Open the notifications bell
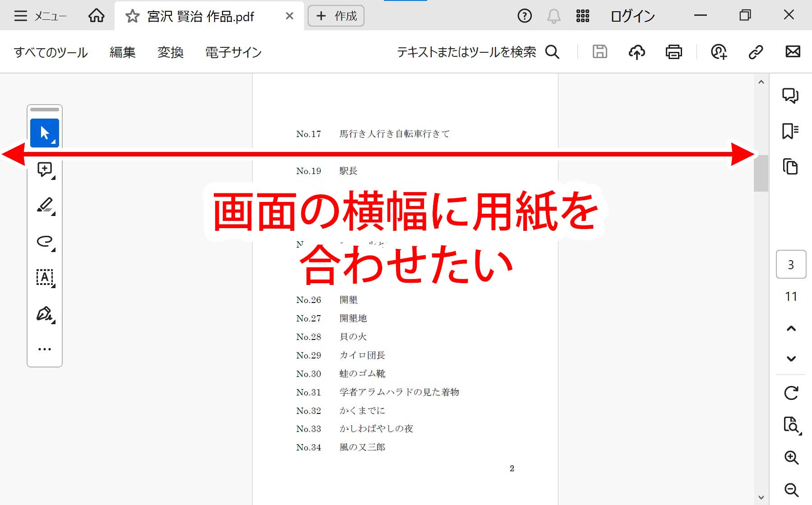Image resolution: width=812 pixels, height=505 pixels. click(554, 16)
